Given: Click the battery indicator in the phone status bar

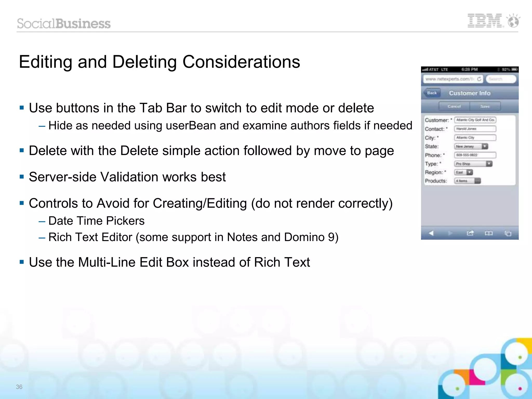Looking at the screenshot, I should [515, 69].
